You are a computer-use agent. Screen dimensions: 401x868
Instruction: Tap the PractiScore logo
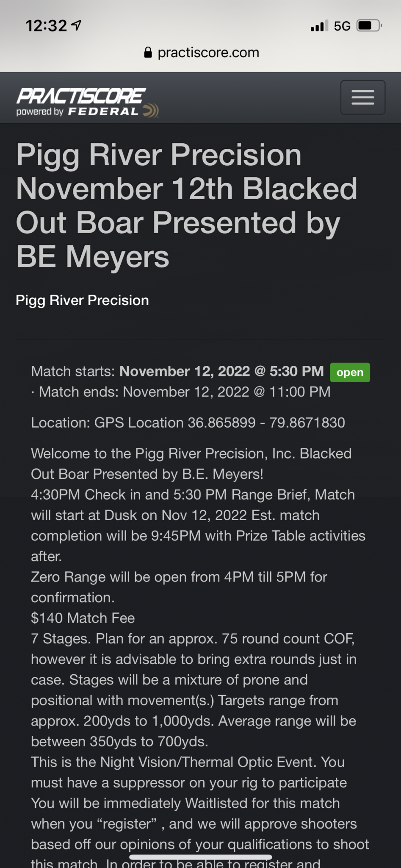point(81,96)
